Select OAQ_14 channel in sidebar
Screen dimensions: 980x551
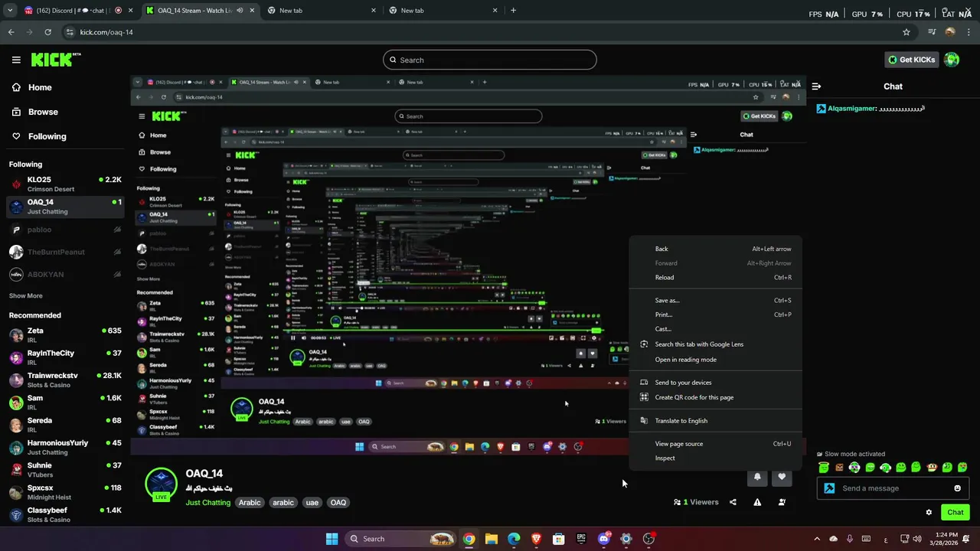[64, 207]
